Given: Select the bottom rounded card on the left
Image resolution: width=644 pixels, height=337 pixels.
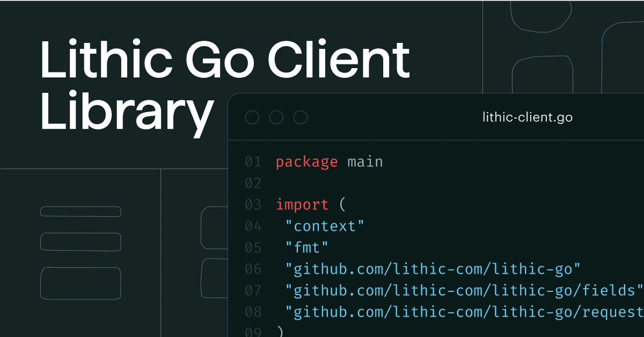Looking at the screenshot, I should click(80, 282).
